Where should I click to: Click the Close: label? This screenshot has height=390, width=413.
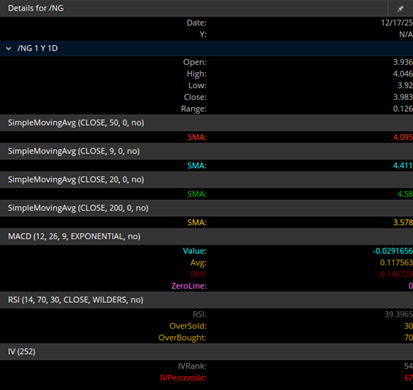[x=195, y=97]
